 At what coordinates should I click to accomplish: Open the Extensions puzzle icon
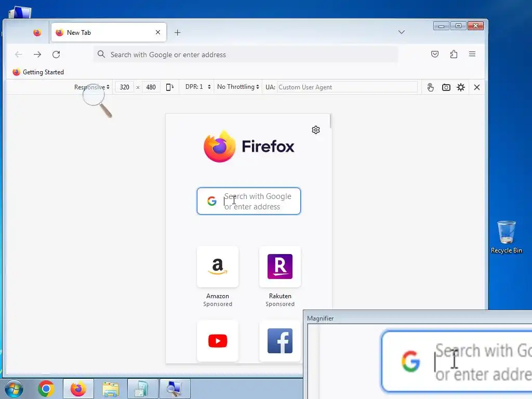tap(454, 54)
